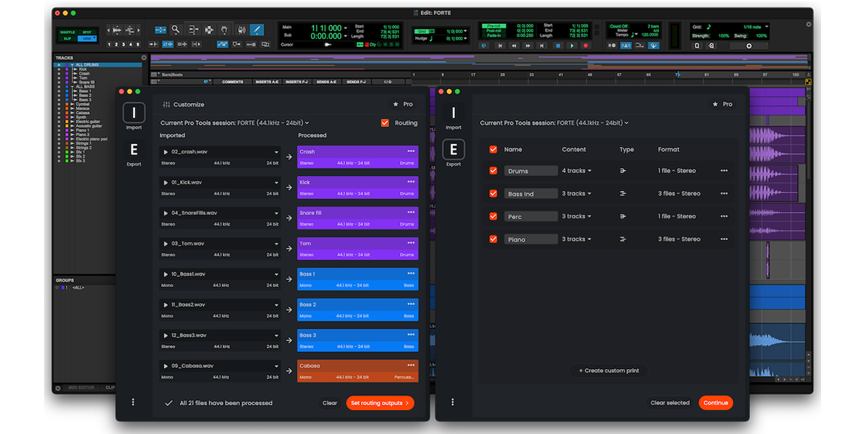Select the Zoomer magnifier tool in toolbar
This screenshot has width=868, height=434.
(176, 30)
